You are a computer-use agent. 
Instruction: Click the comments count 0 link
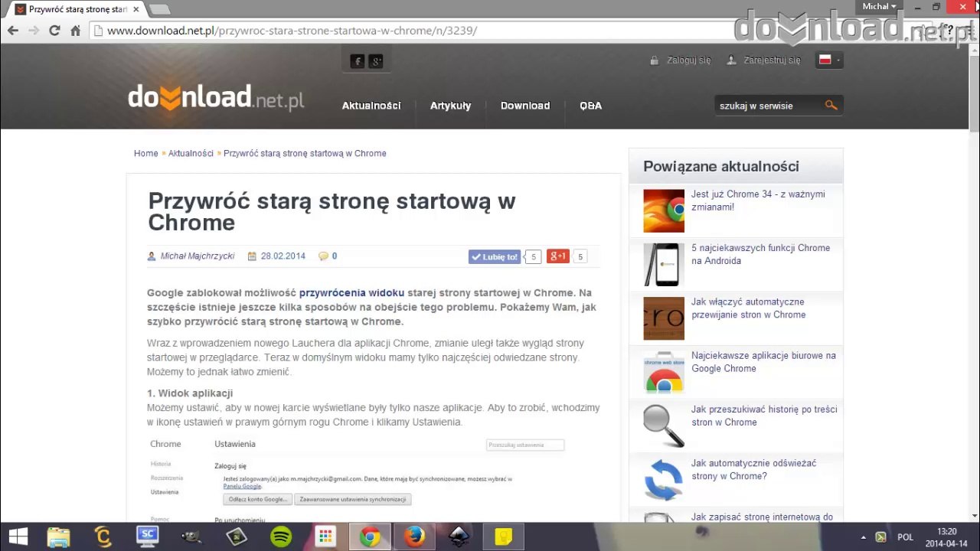click(334, 256)
